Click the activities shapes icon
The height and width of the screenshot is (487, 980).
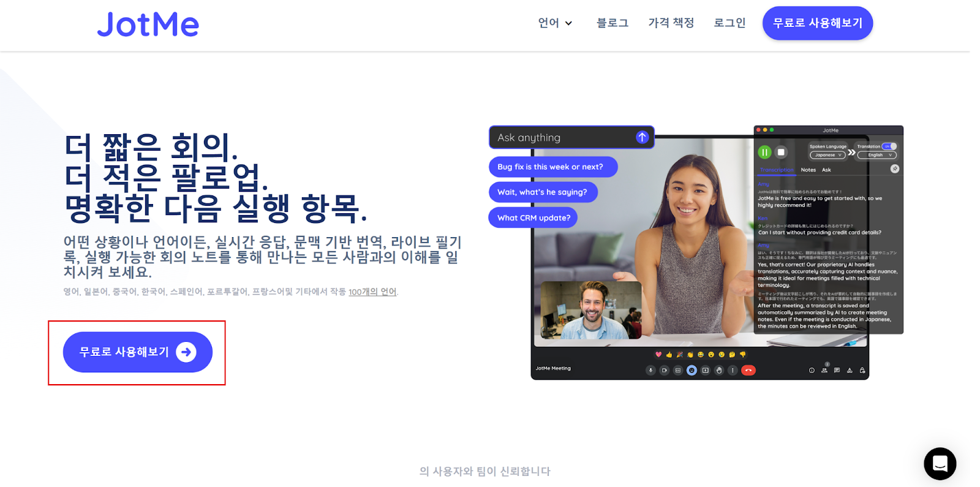pos(850,370)
